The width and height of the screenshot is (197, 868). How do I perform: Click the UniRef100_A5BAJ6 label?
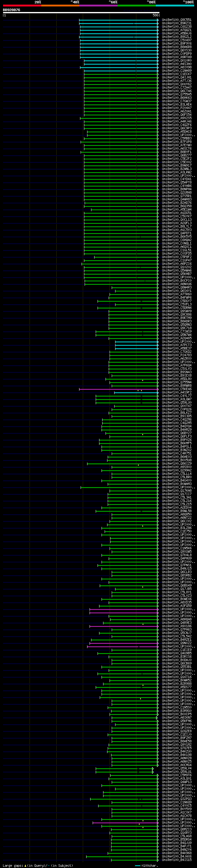[176, 33]
